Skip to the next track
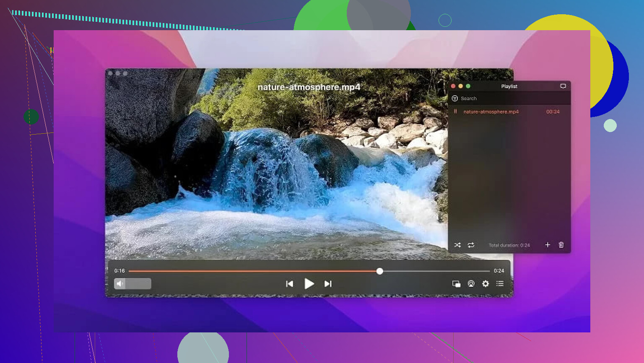Viewport: 644px width, 363px height. [328, 284]
